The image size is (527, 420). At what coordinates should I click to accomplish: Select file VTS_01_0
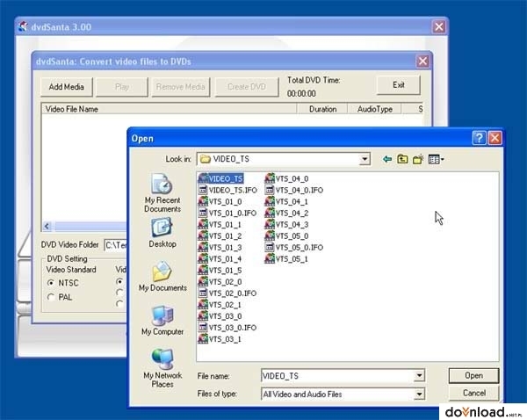220,202
